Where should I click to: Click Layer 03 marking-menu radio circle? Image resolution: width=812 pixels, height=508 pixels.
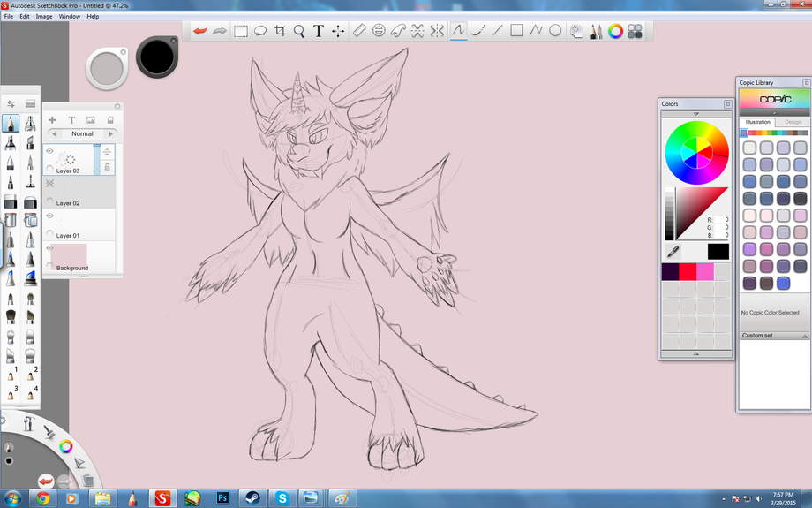tap(49, 169)
